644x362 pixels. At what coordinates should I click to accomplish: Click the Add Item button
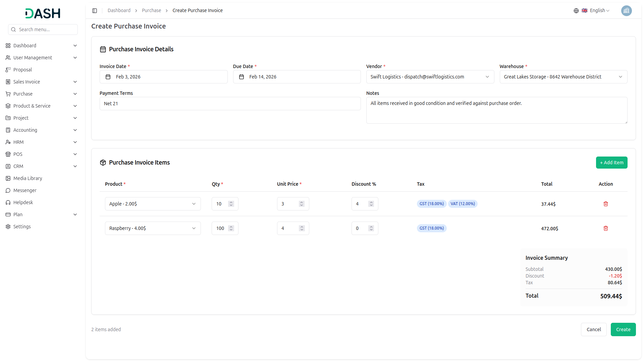pyautogui.click(x=611, y=163)
